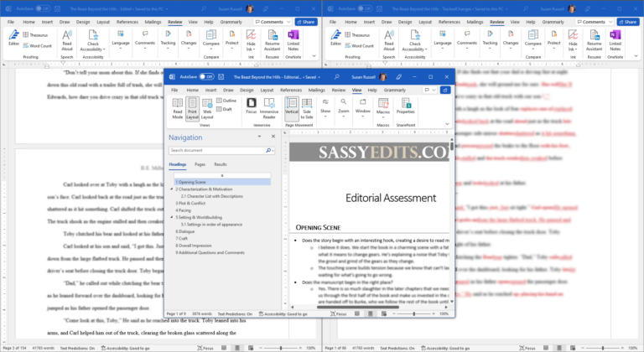Switch to Web Layout in Editorial window

tap(207, 108)
